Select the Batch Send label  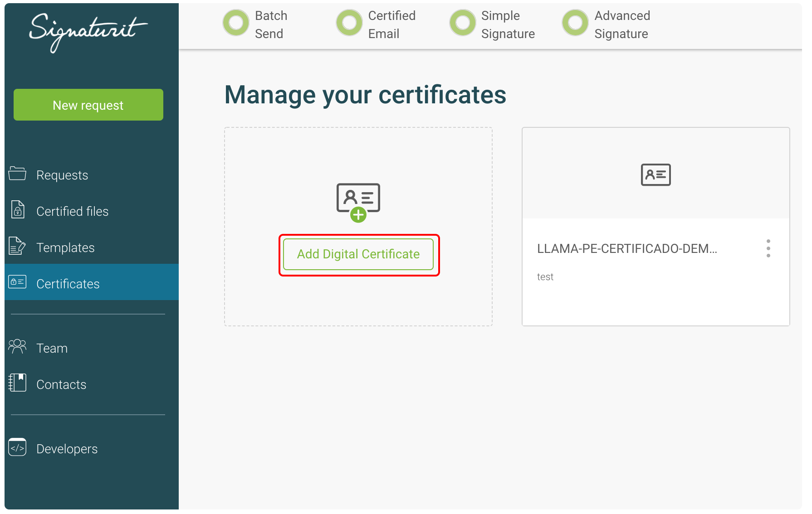(271, 24)
